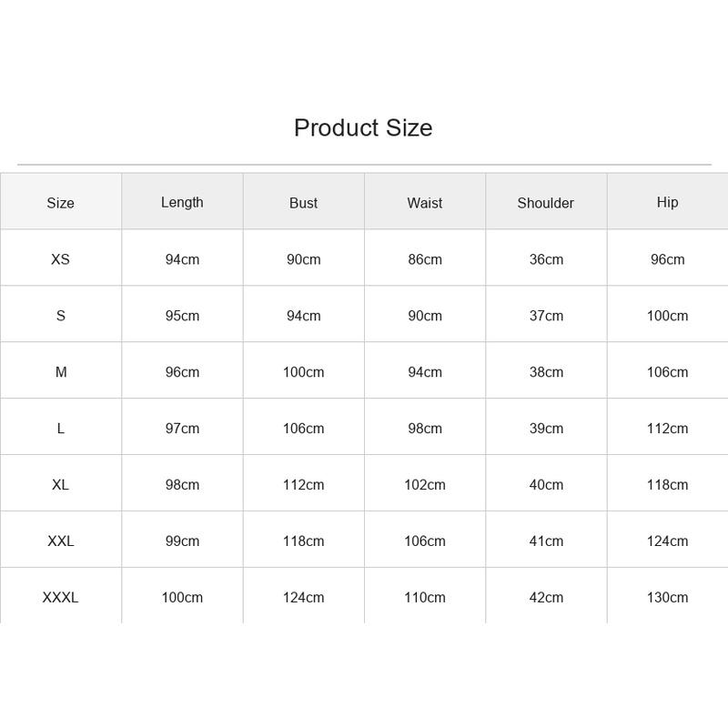Select the Size column header
Screen dimensions: 728x728
60,203
